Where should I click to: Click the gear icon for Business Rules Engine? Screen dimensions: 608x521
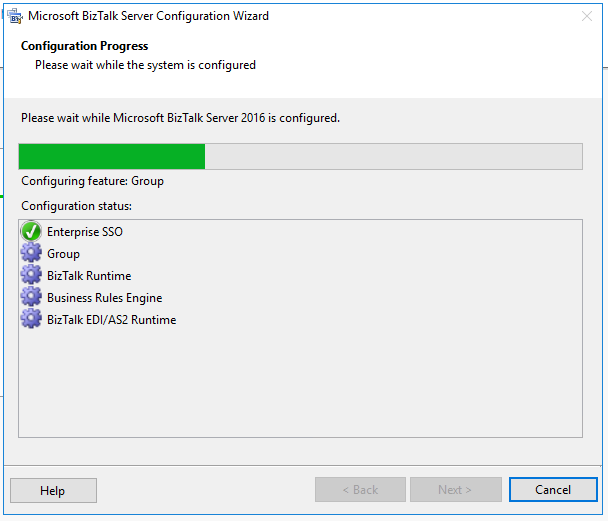click(31, 297)
